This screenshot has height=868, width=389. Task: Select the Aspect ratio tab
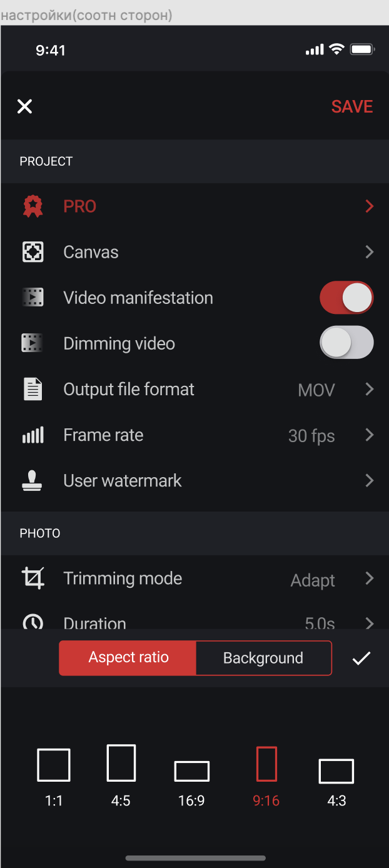(x=128, y=658)
